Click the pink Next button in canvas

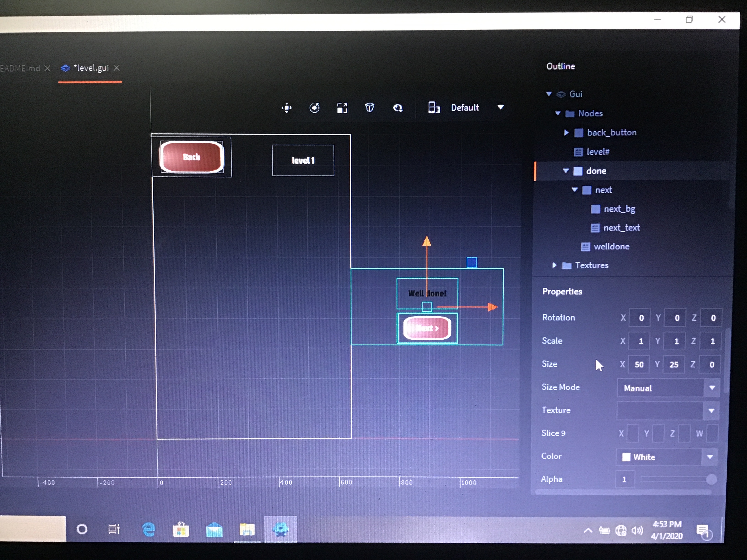[427, 328]
